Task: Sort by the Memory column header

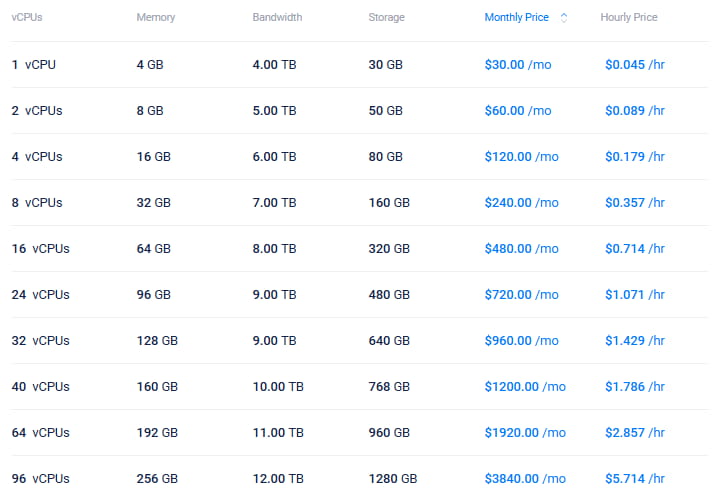Action: click(155, 18)
